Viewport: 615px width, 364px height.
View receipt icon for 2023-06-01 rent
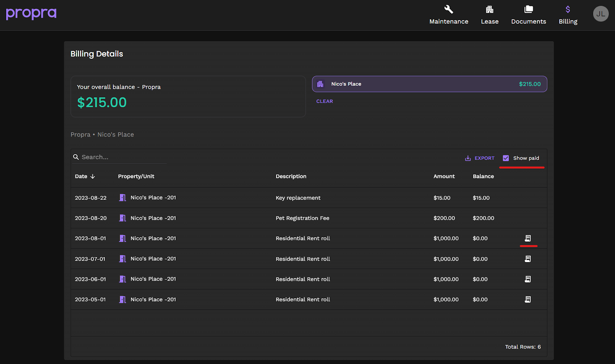[528, 279]
